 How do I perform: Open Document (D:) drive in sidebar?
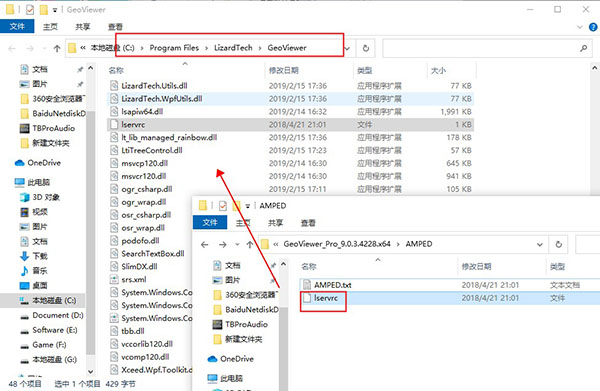57,315
